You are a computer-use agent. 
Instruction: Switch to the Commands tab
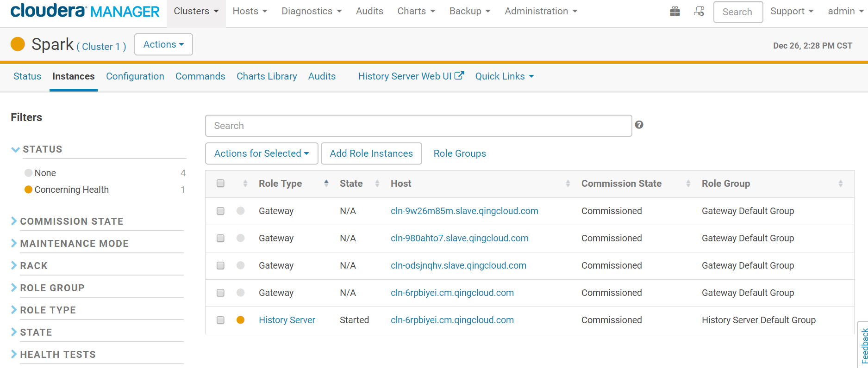point(200,76)
